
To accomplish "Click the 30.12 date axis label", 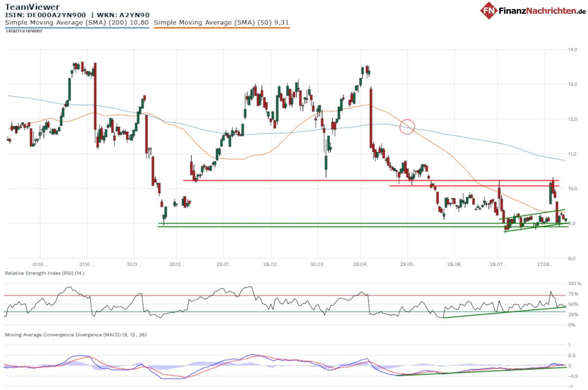I will [x=177, y=265].
